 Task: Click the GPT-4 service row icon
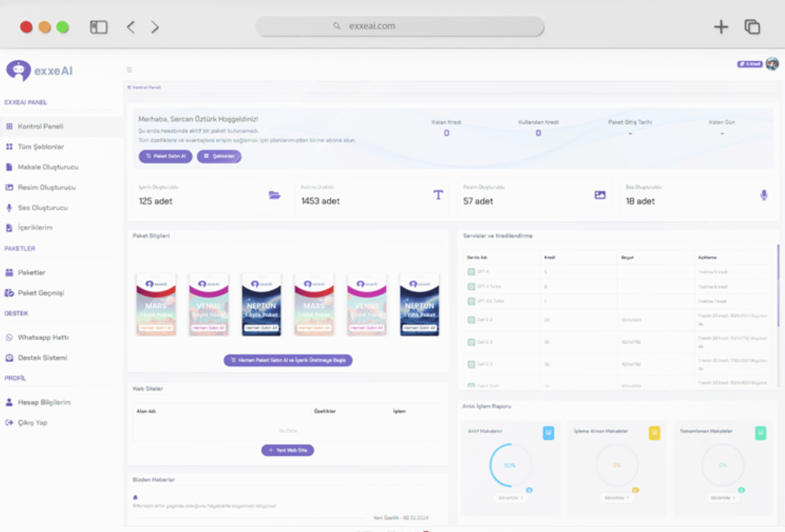tap(471, 272)
